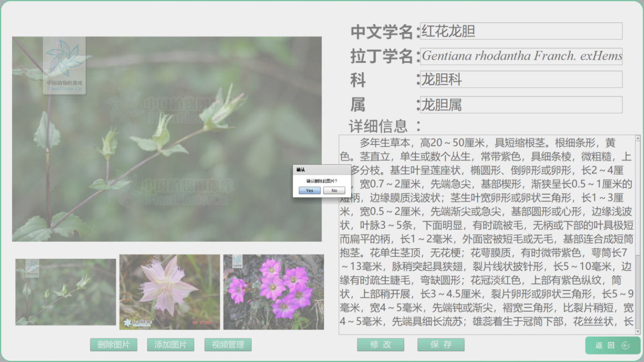Select the purple flowers cluster thumbnail
Screen dimensions: 644x362
click(273, 292)
